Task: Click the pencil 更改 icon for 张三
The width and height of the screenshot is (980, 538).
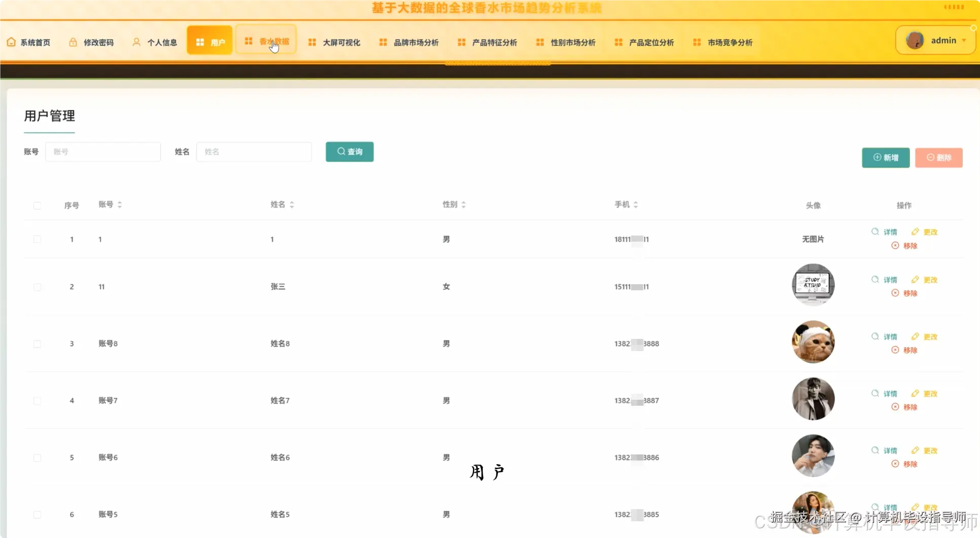Action: (916, 279)
